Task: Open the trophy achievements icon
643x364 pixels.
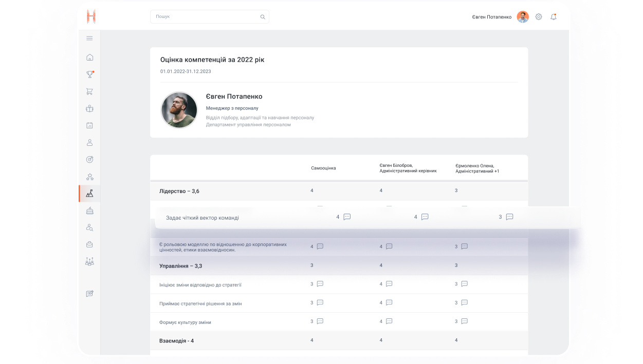Action: point(90,74)
